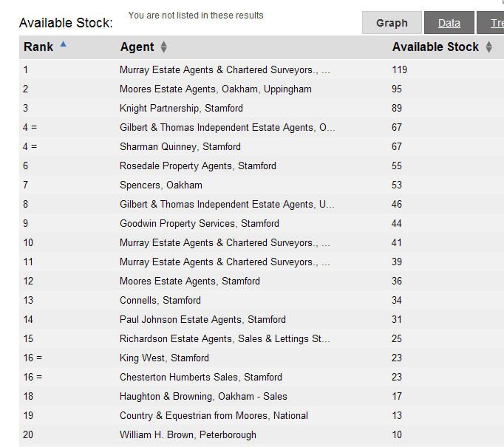Open the partially visible tab after Data
The image size is (504, 447).
pyautogui.click(x=491, y=23)
